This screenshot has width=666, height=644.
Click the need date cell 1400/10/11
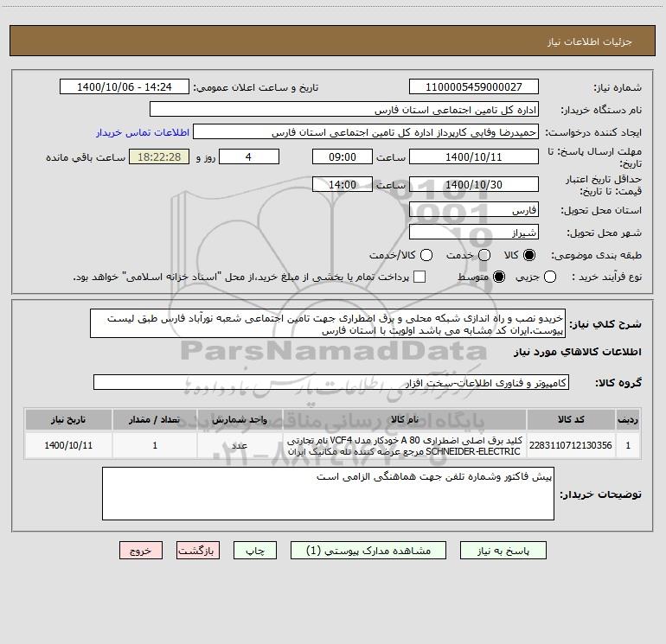(x=68, y=445)
